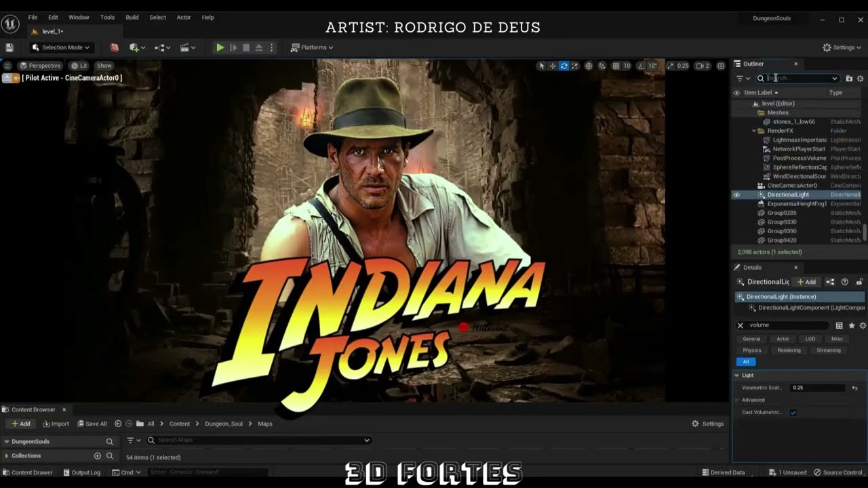Toggle rotation angle snapping

(641, 66)
